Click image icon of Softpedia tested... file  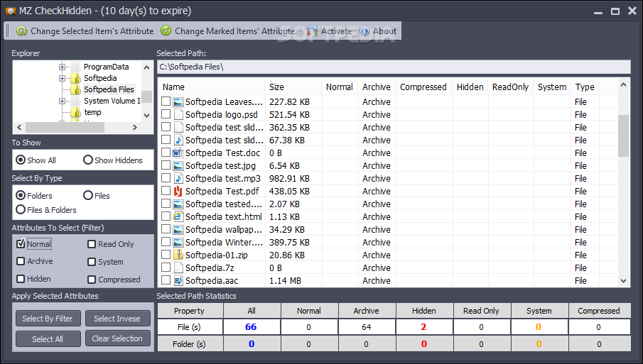point(178,204)
